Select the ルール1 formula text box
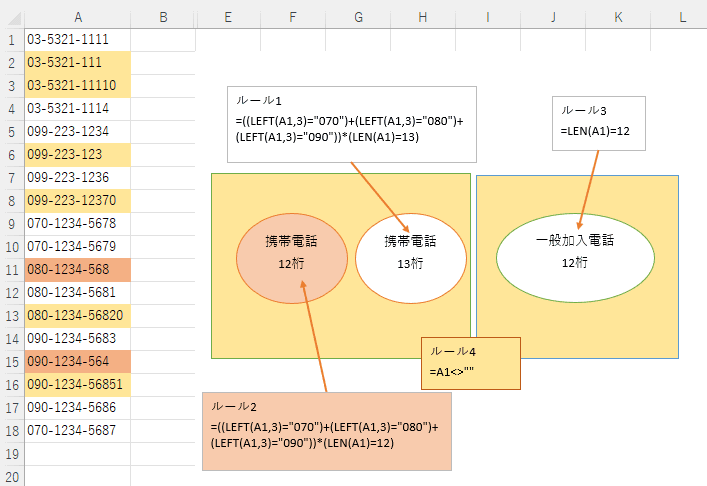The height and width of the screenshot is (486, 707). pos(352,124)
